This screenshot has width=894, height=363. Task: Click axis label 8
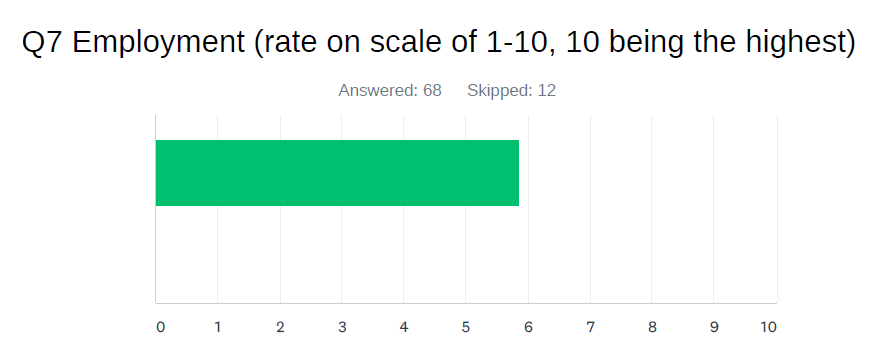click(652, 327)
